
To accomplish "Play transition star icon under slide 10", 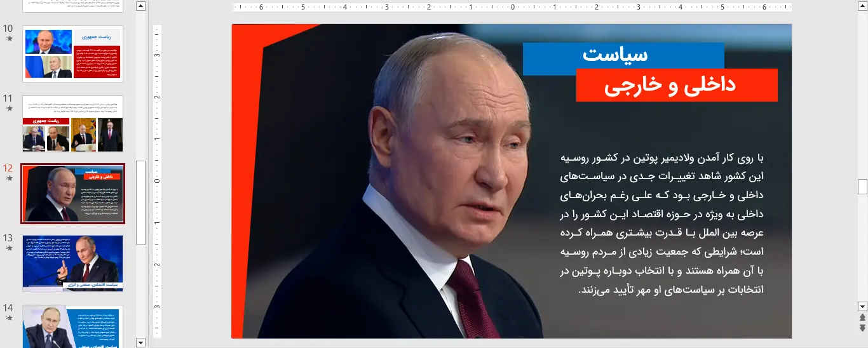I will click(9, 38).
